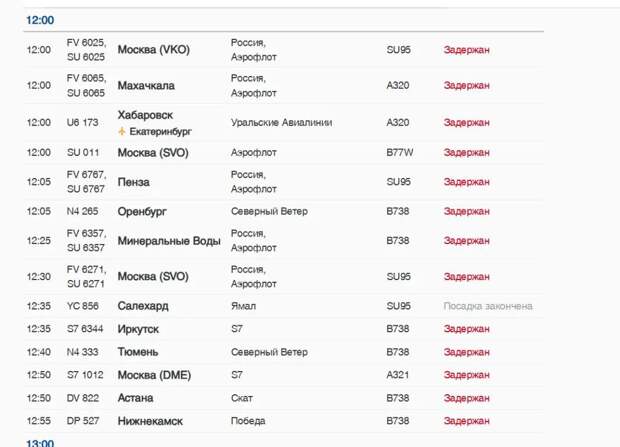Select the Тюмень flight row

point(284,352)
